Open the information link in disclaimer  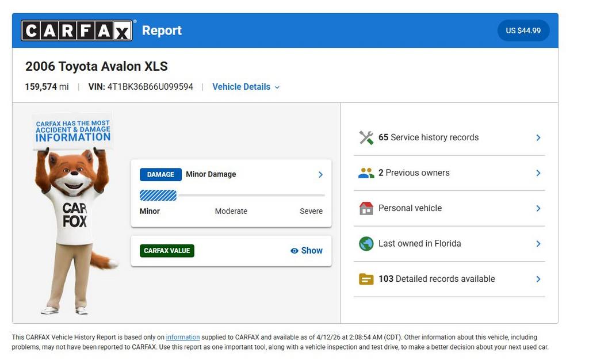pyautogui.click(x=182, y=338)
